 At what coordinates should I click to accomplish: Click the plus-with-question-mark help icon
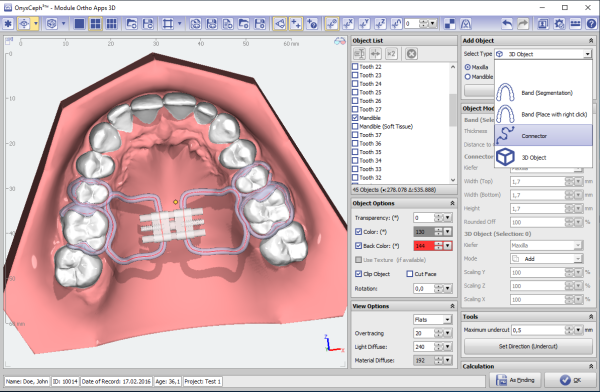tap(312, 24)
